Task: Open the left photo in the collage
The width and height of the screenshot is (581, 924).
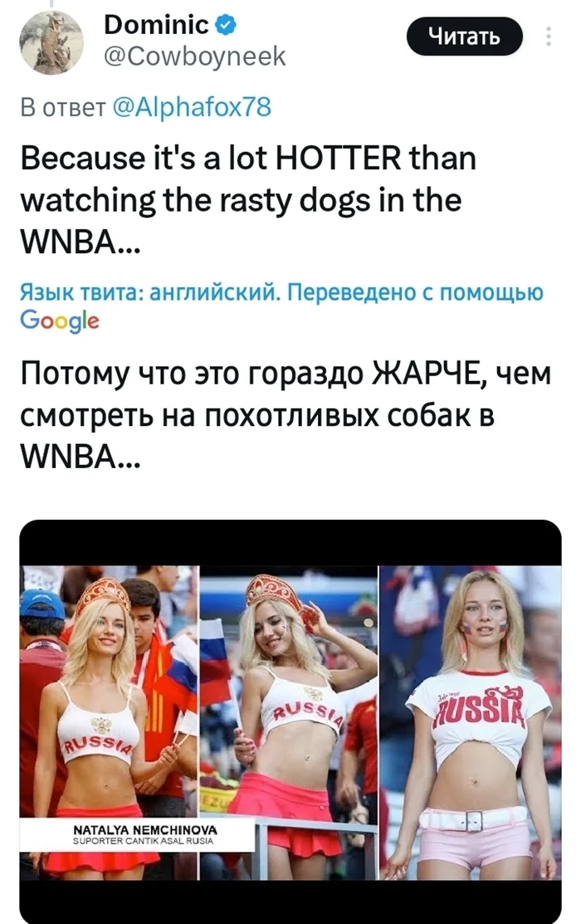Action: pos(109,723)
